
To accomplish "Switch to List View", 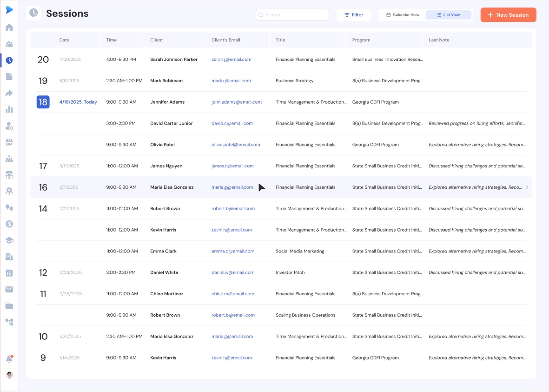I will coord(449,14).
